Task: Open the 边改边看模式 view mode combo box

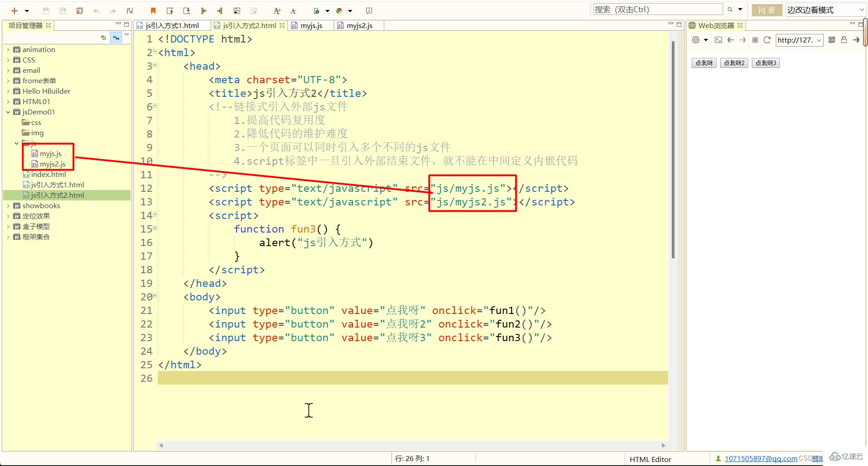Action: point(826,10)
